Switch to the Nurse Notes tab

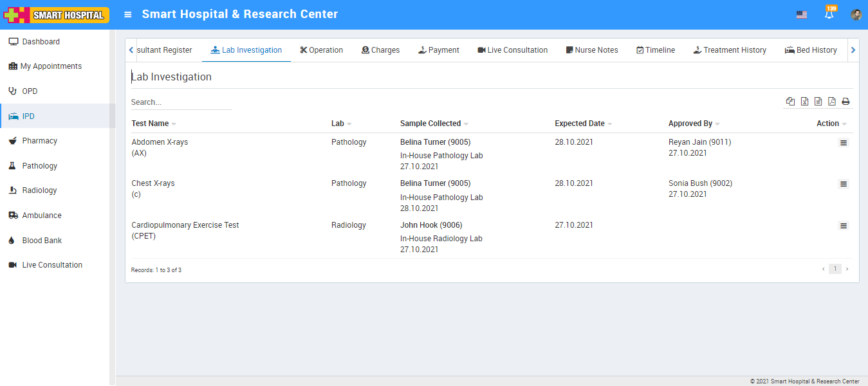tap(592, 50)
